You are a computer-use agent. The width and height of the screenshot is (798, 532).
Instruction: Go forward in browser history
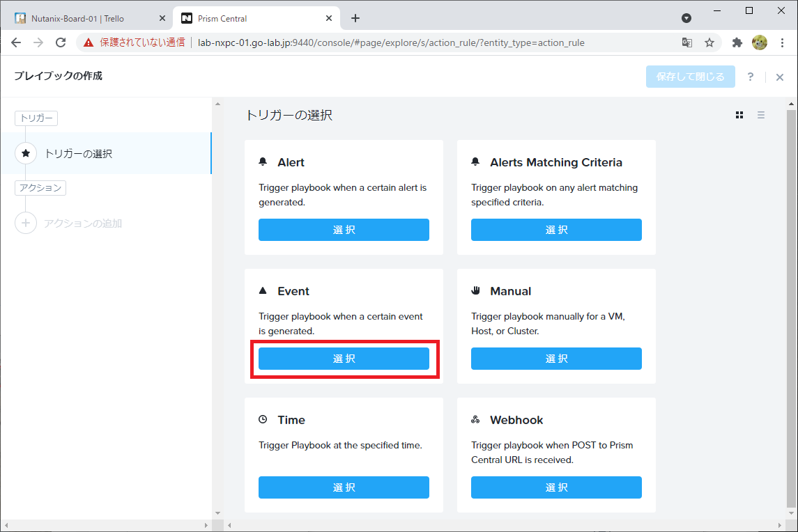pyautogui.click(x=38, y=42)
